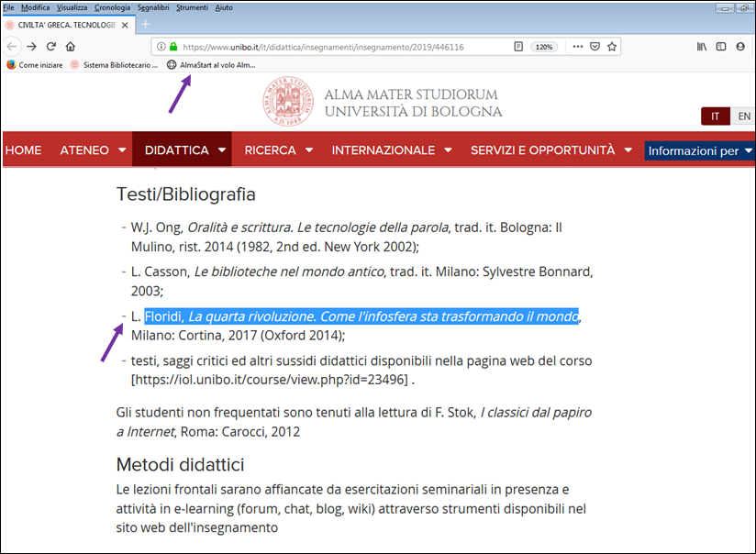756x554 pixels.
Task: Toggle Reader View icon in address bar
Action: (518, 46)
